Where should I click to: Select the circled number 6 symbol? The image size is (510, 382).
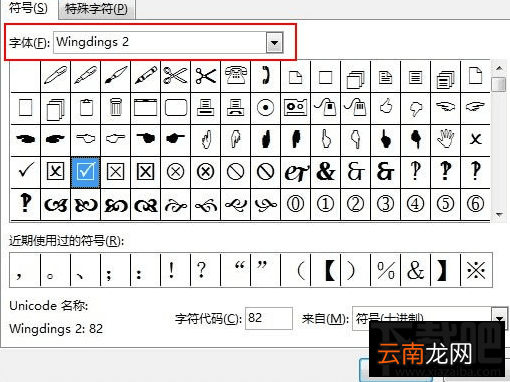pos(476,204)
